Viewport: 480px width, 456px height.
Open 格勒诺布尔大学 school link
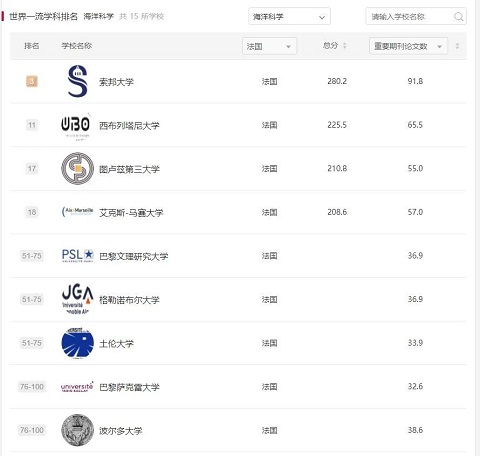coord(129,300)
